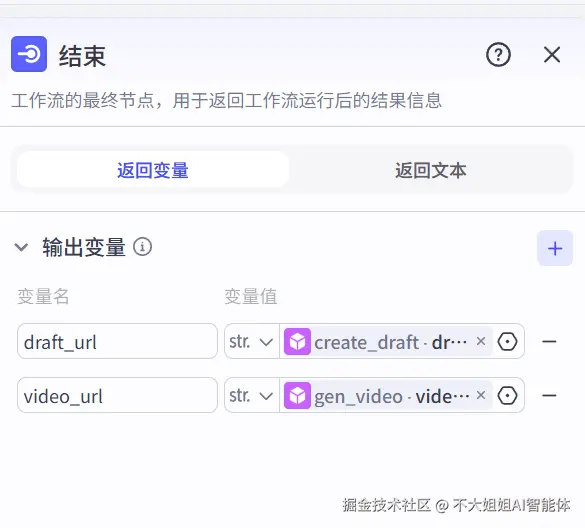Click hexagon variable selector on draft_url row
The height and width of the screenshot is (528, 585).
tap(507, 341)
